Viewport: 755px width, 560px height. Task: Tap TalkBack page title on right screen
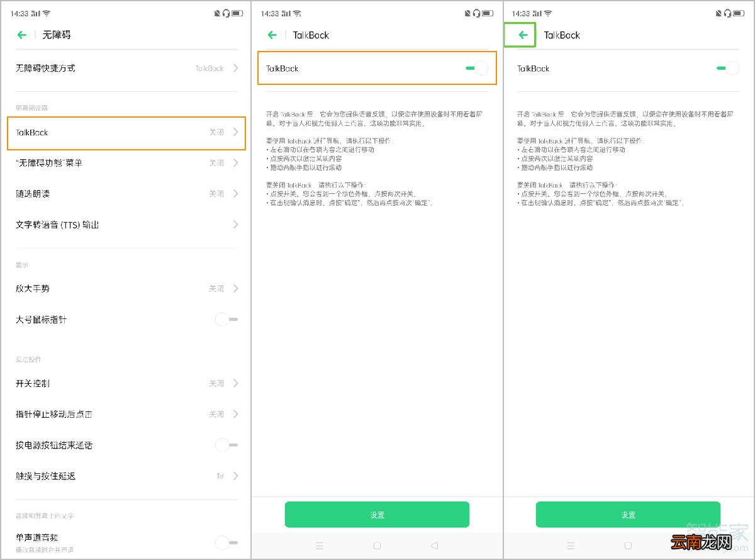[x=562, y=35]
